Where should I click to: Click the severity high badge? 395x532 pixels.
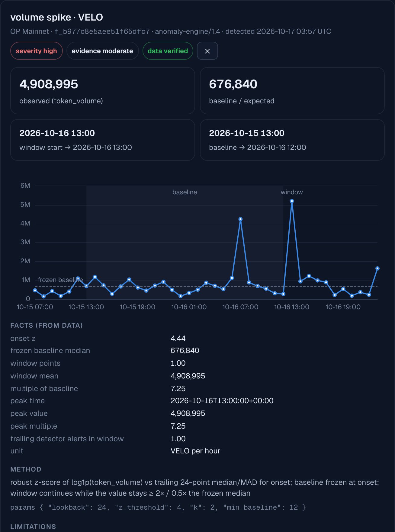pos(36,51)
